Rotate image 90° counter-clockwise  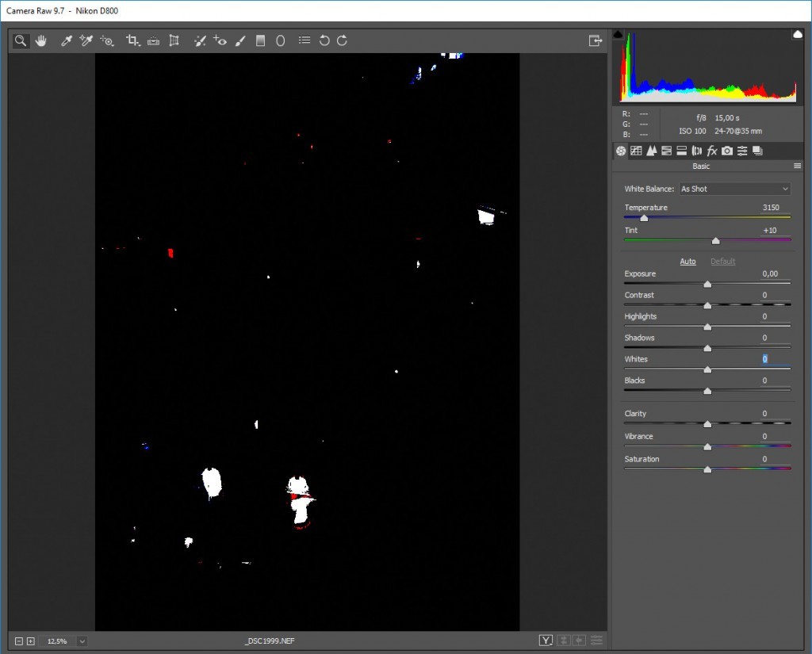click(324, 40)
